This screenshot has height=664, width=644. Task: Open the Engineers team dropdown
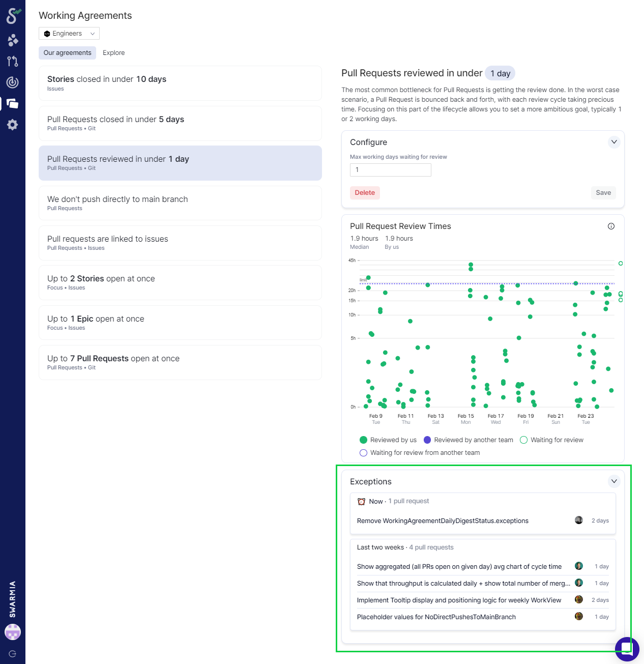(69, 34)
